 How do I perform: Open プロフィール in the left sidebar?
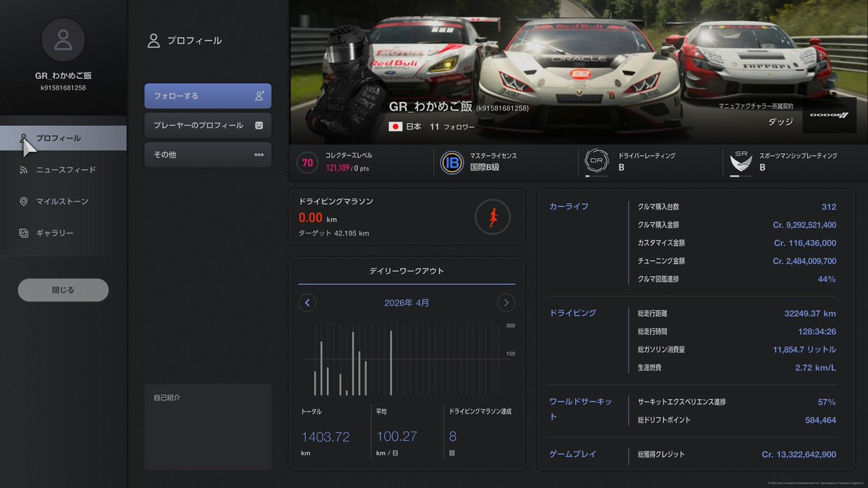coord(63,138)
